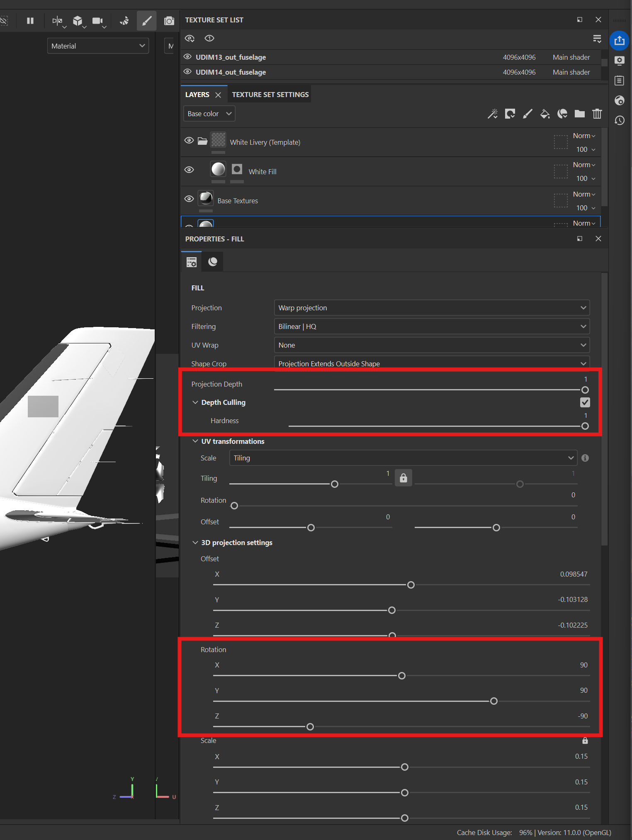Viewport: 632px width, 840px height.
Task: Click the add paint layer brush icon
Action: [x=527, y=114]
